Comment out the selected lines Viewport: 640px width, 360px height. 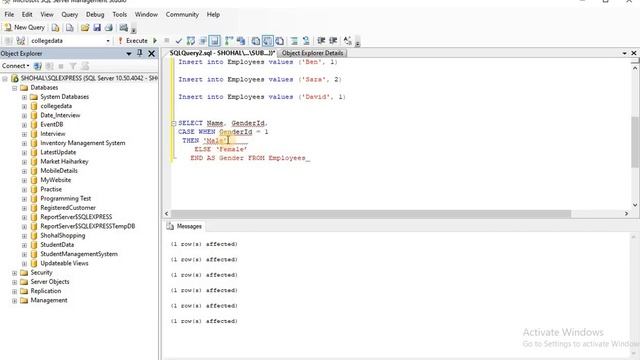tap(294, 41)
